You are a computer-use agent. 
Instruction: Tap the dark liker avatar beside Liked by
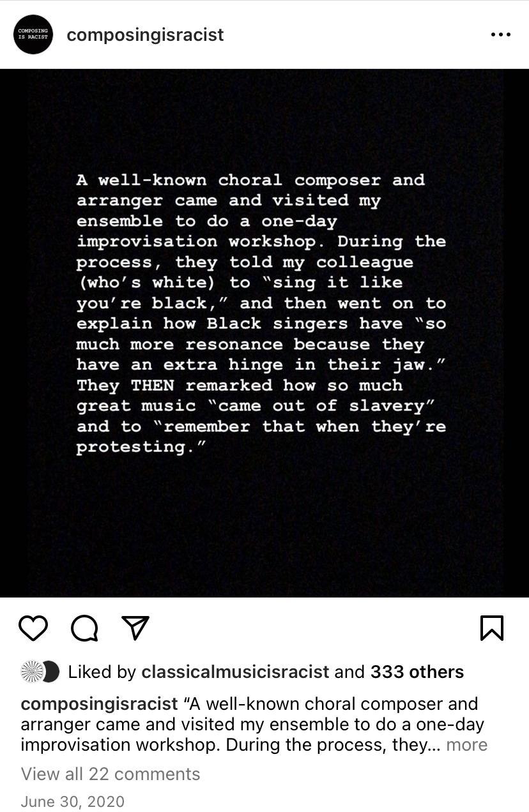pos(50,672)
